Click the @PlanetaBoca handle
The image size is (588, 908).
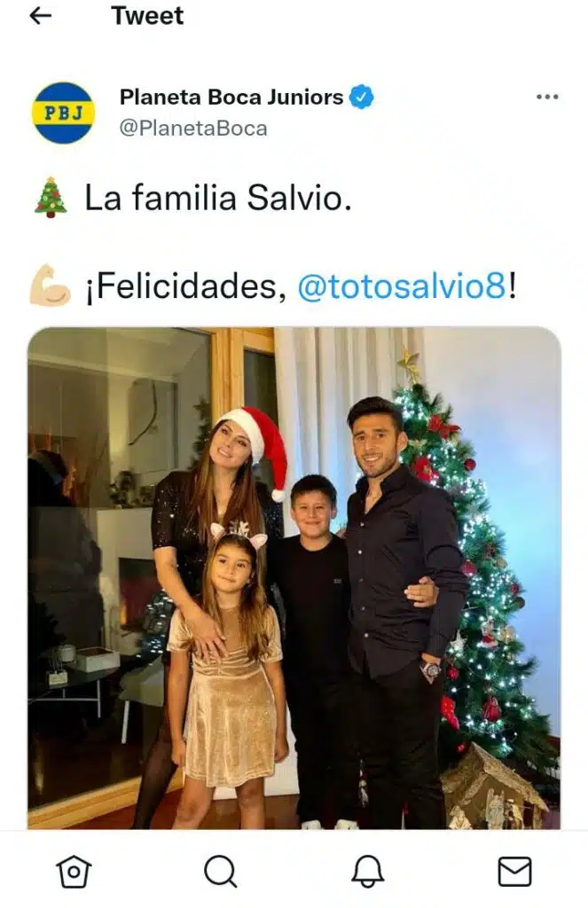[x=193, y=128]
